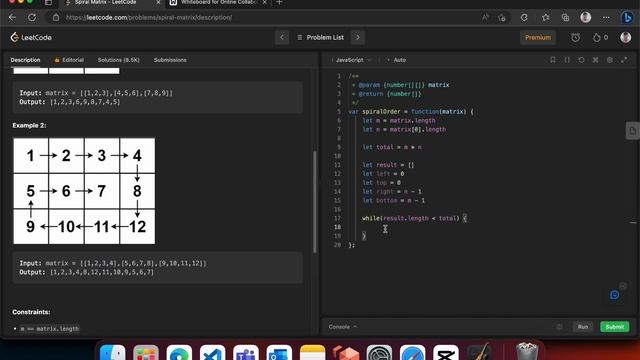
Task: Open the notes icon on right edge
Action: (633, 131)
